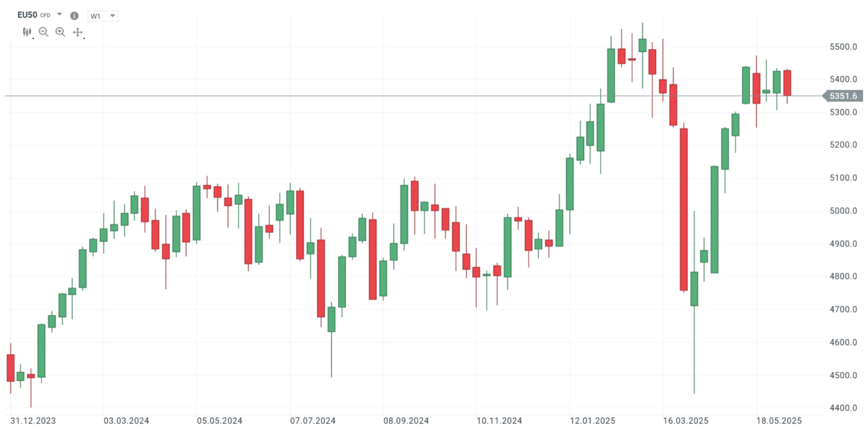
Task: Click the EU50 symbol name
Action: [27, 15]
